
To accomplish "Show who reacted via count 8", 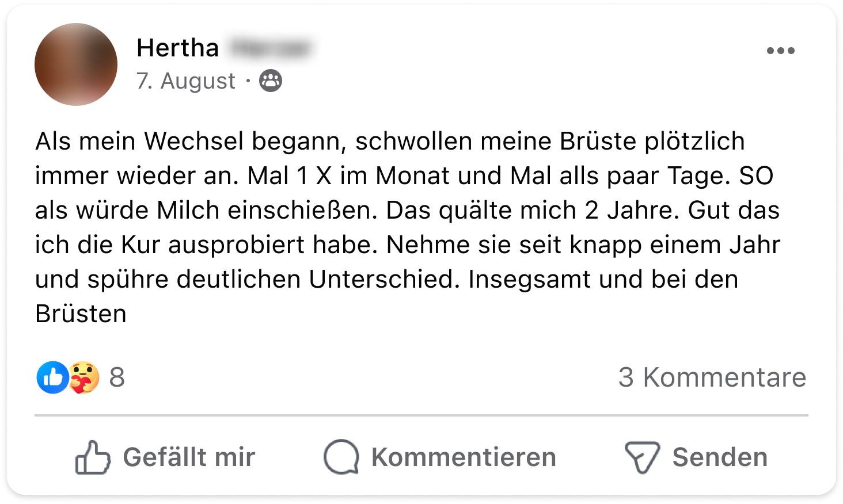I will (117, 377).
